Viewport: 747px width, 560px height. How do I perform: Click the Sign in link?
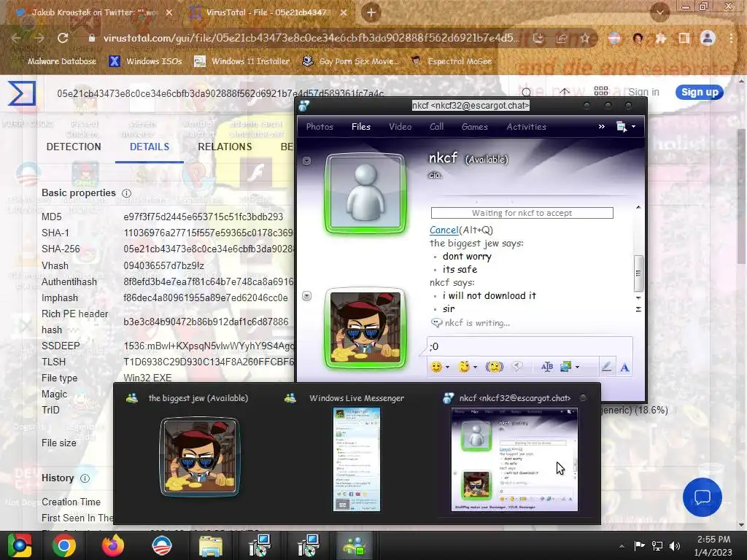(x=643, y=92)
